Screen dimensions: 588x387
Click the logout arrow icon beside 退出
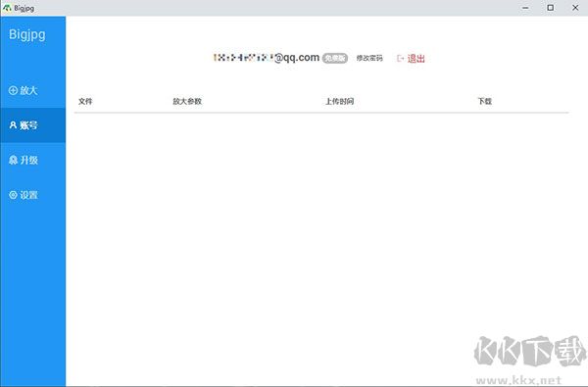tap(400, 59)
